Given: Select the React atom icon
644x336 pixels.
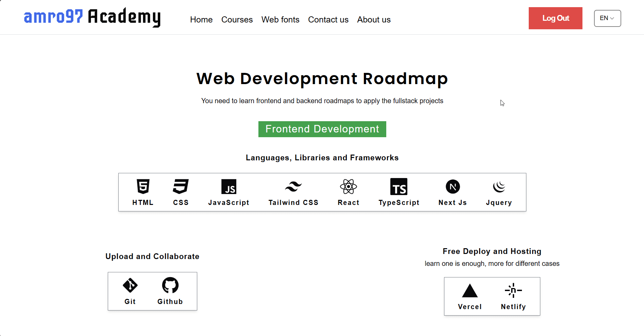Looking at the screenshot, I should click(x=348, y=187).
